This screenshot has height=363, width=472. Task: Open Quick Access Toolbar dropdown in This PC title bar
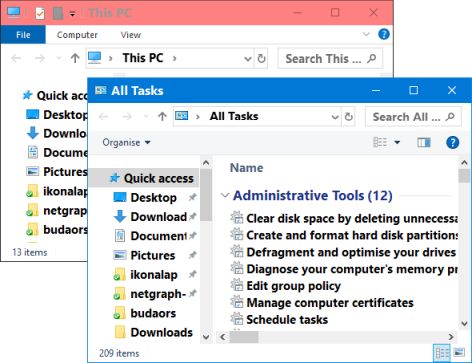point(72,14)
